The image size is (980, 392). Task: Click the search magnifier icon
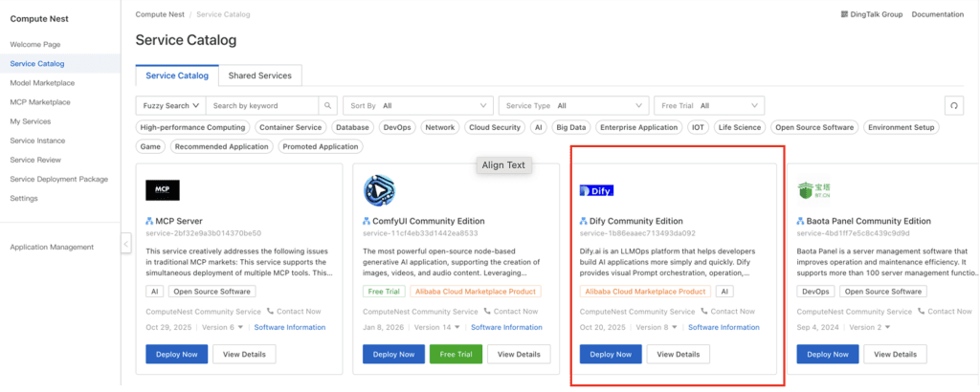(x=327, y=105)
